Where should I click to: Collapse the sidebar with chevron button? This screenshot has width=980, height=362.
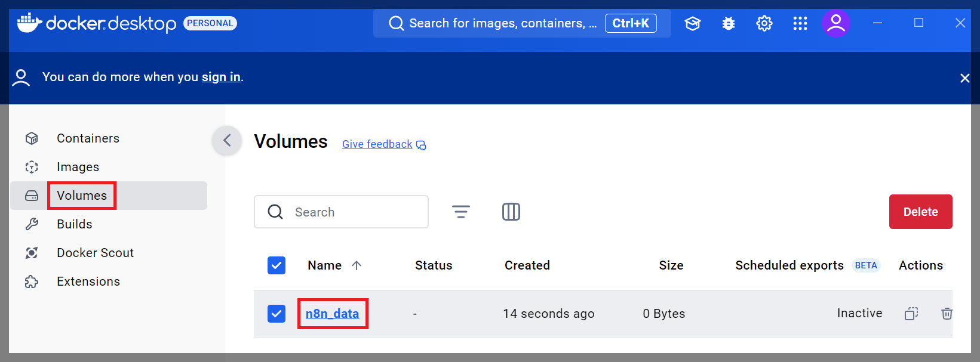tap(227, 140)
